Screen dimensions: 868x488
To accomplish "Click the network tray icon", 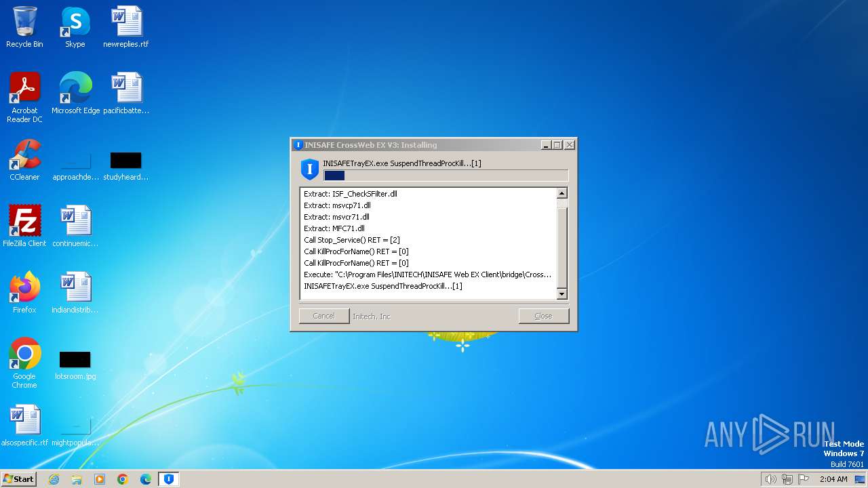I will pos(787,479).
